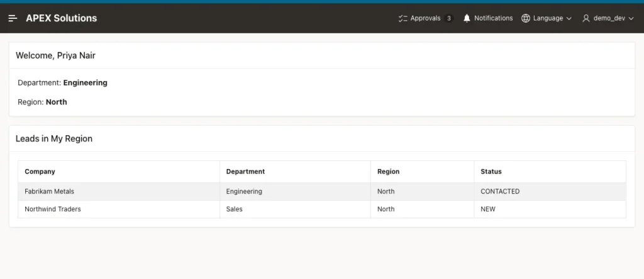Viewport: 644px width, 279px height.
Task: Select the Fabrikam Metals cell
Action: pyautogui.click(x=119, y=192)
